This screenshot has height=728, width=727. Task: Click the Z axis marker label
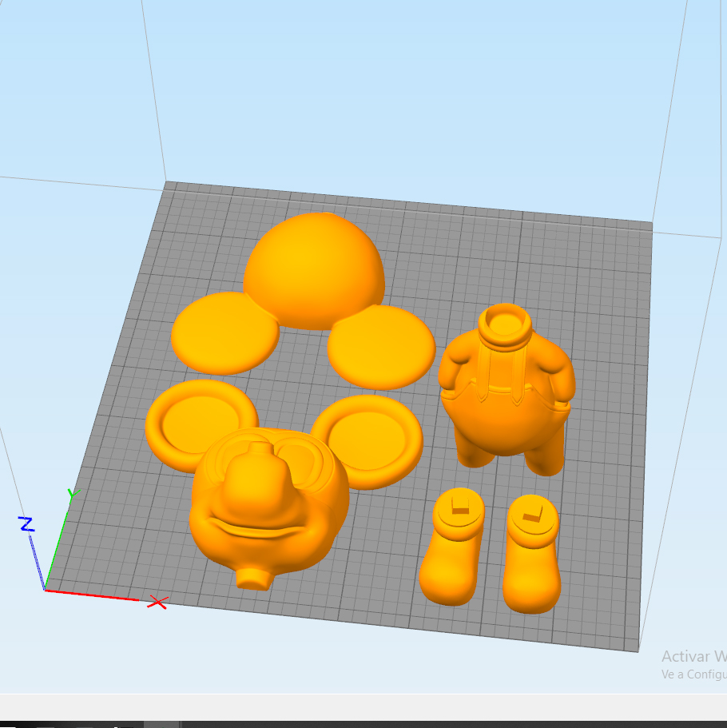(x=26, y=526)
